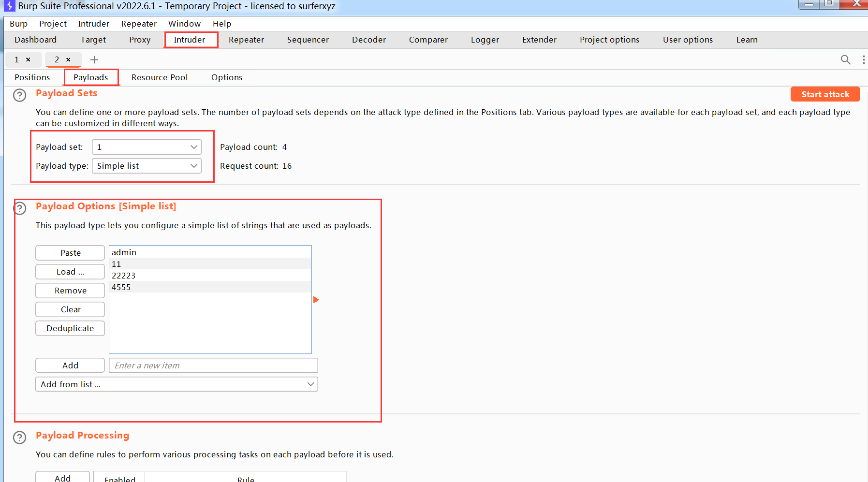
Task: Close Intruder attack tab 2
Action: click(68, 59)
